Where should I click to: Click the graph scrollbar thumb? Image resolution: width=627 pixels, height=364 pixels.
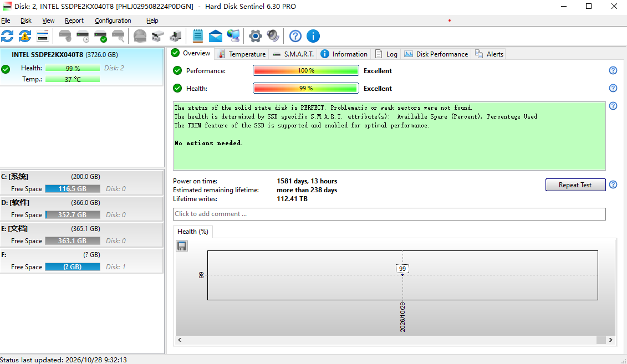point(601,340)
